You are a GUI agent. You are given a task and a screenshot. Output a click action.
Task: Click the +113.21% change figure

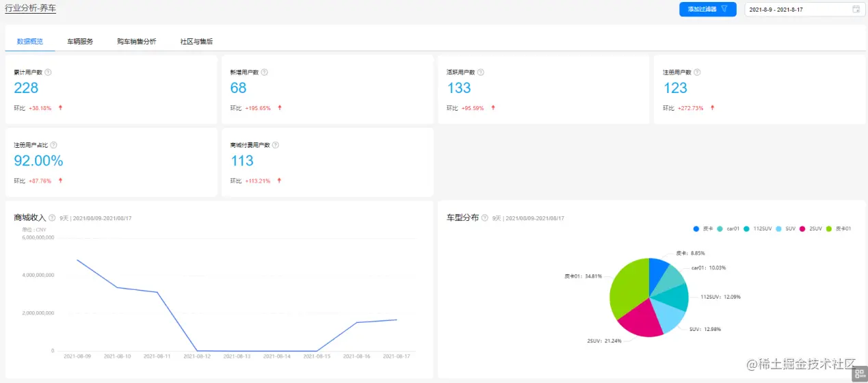pyautogui.click(x=258, y=181)
